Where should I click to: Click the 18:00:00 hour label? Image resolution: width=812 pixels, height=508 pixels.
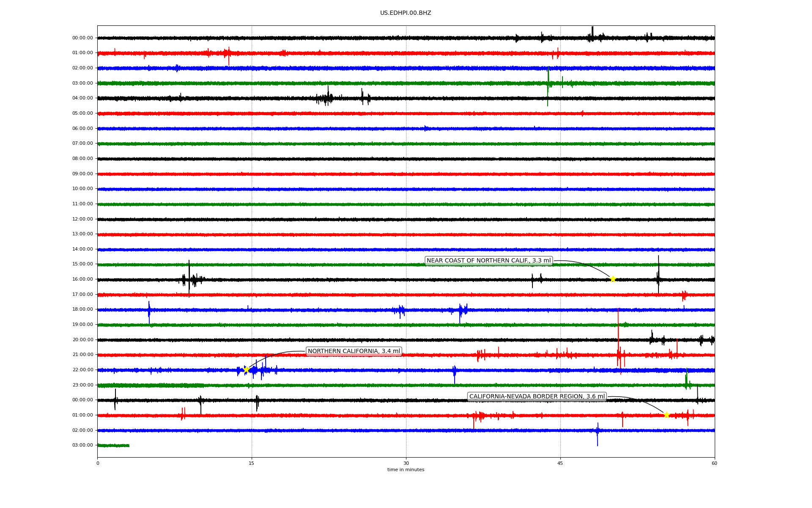coord(82,309)
